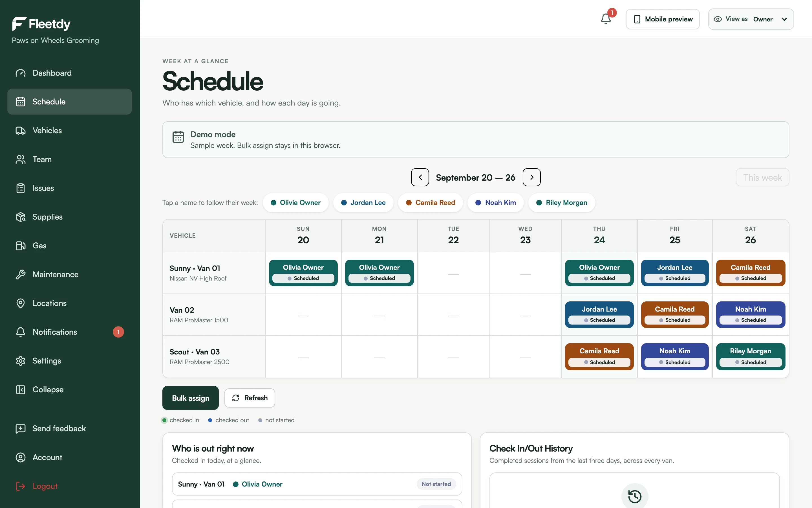Click the Sunny · Van 01 row in Who is out
The height and width of the screenshot is (508, 812).
coord(317,484)
